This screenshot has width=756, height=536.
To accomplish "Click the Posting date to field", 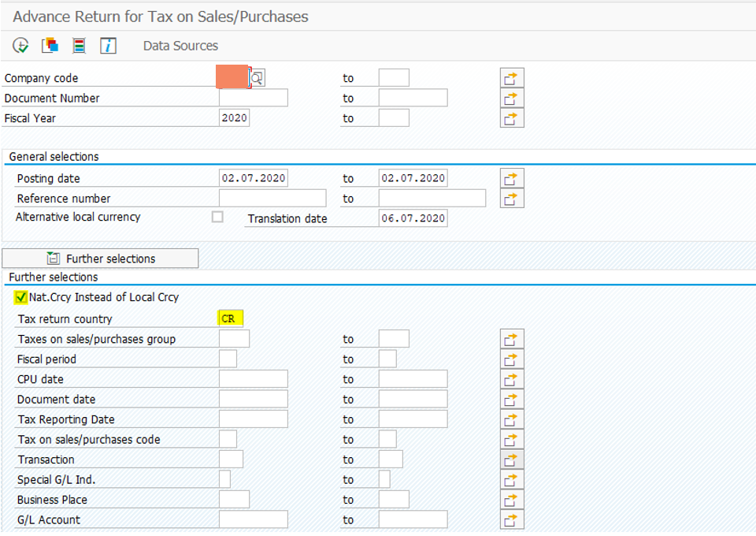I will tap(413, 178).
